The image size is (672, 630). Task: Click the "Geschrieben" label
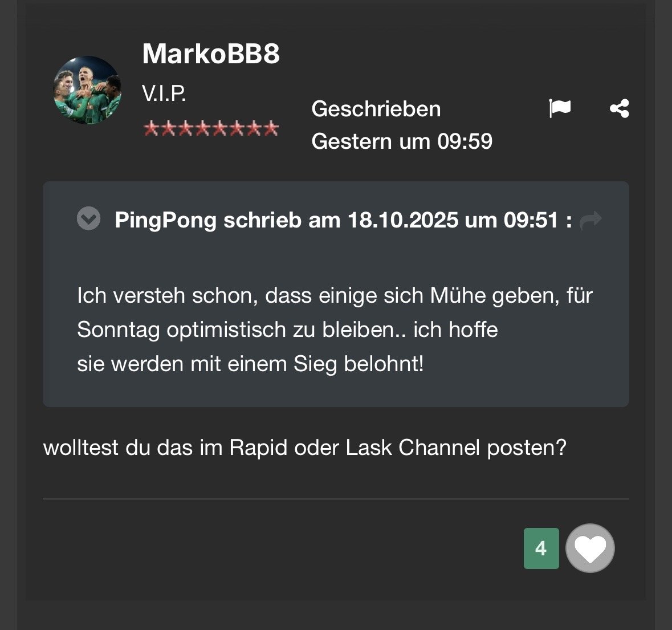[376, 109]
